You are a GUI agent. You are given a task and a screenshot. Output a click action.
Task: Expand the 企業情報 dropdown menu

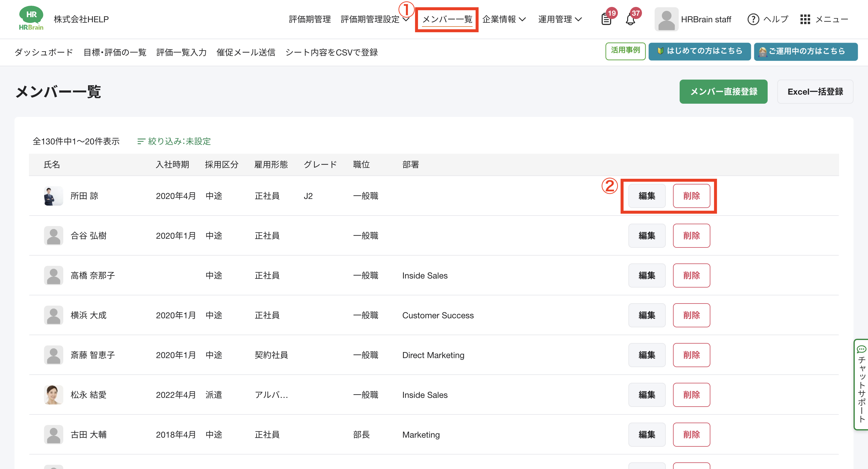pos(503,20)
